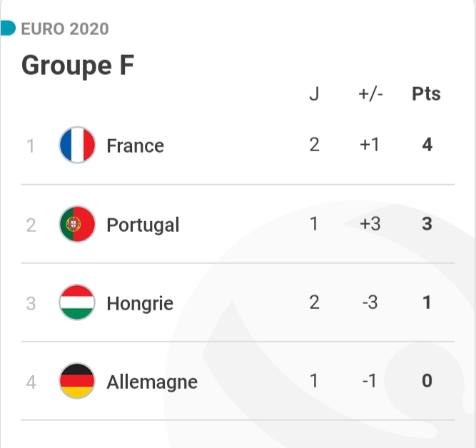Click the Groupe F heading
Viewport: 476px width, 448px height.
(x=78, y=66)
